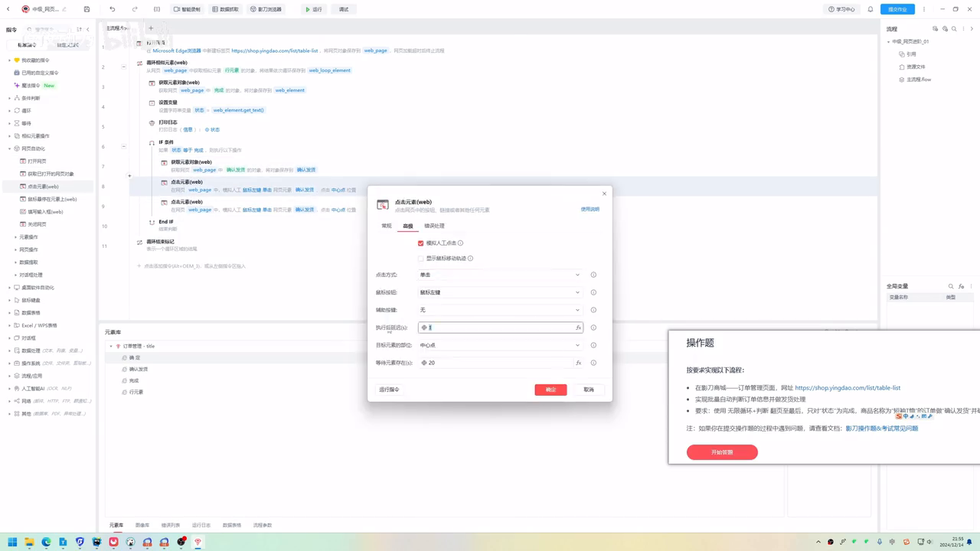Click 取消 to cancel dialog
Image resolution: width=980 pixels, height=551 pixels.
click(x=589, y=390)
